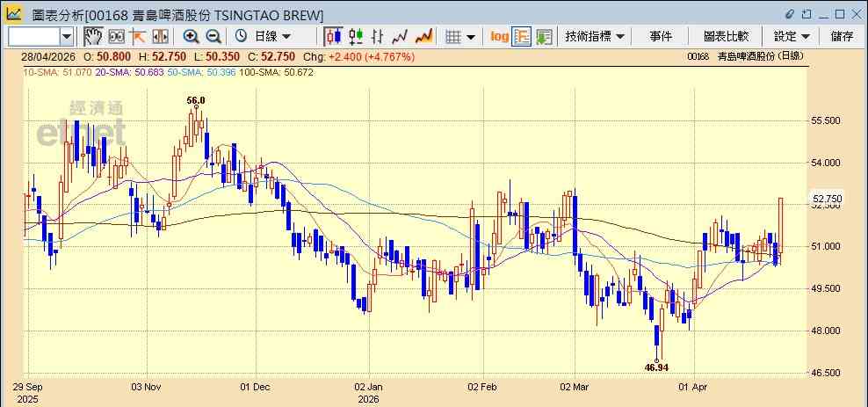Click the 28/04/2026 date in info bar
The image size is (868, 407).
click(x=47, y=56)
